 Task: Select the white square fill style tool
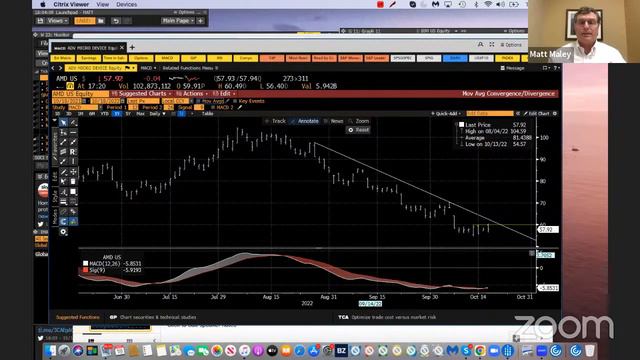(73, 192)
